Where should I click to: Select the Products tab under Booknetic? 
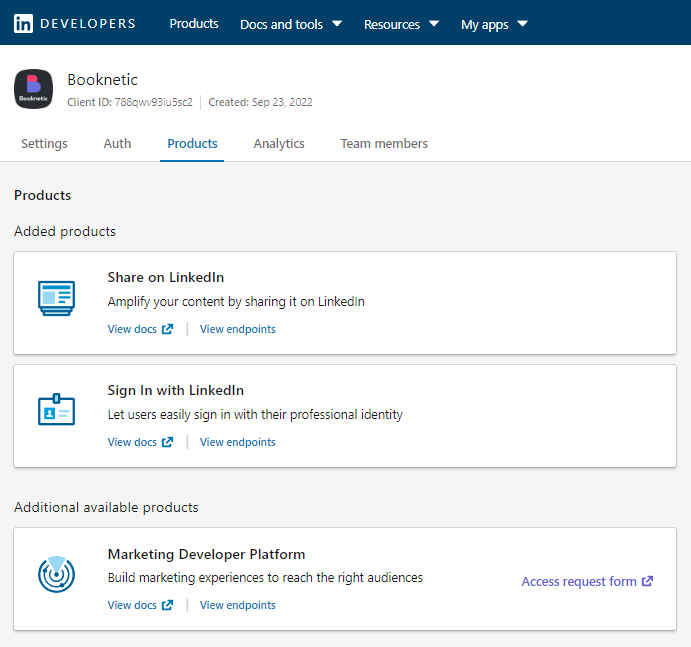[192, 144]
